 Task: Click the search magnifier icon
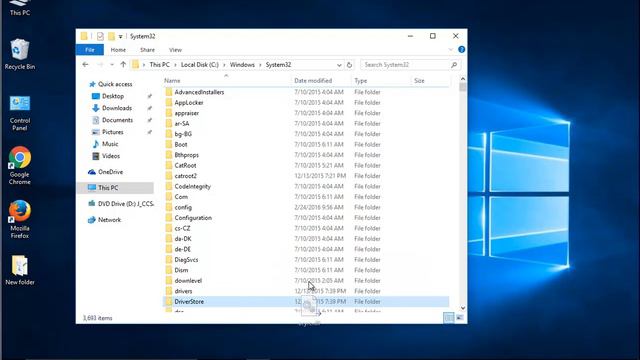[454, 64]
